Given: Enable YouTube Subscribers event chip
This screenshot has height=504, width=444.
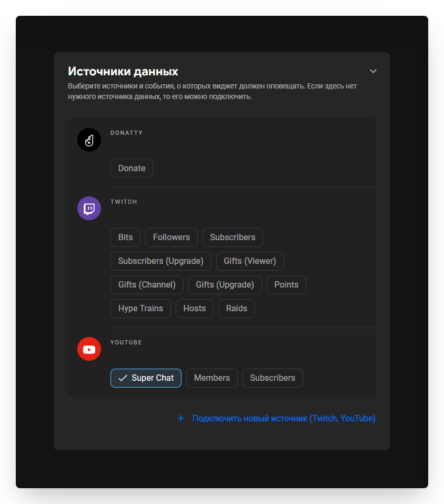Looking at the screenshot, I should pos(273,378).
